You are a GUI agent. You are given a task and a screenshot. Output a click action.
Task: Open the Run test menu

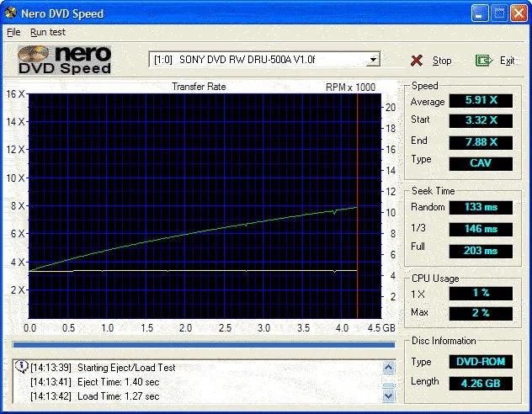tap(47, 32)
